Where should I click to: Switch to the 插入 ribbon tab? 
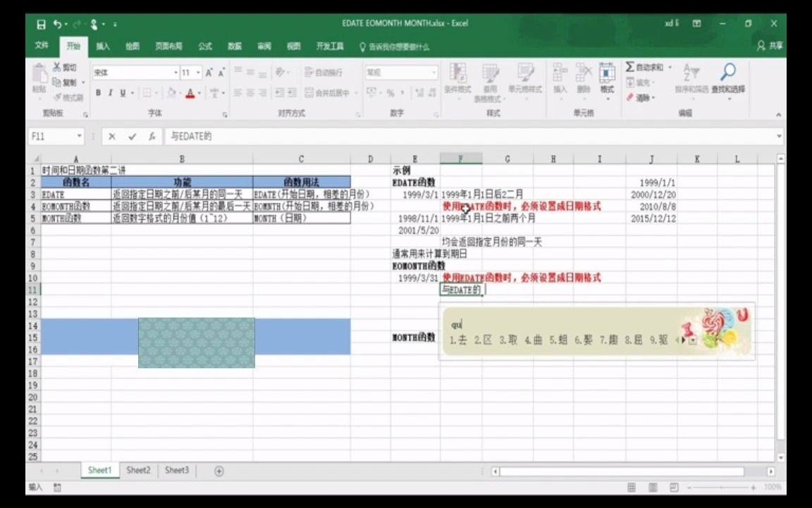[103, 47]
